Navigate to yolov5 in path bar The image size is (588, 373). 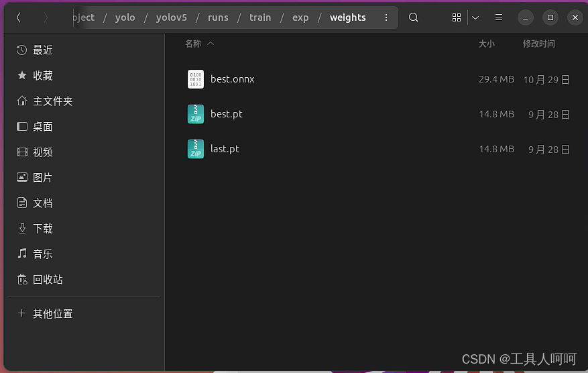pos(172,17)
